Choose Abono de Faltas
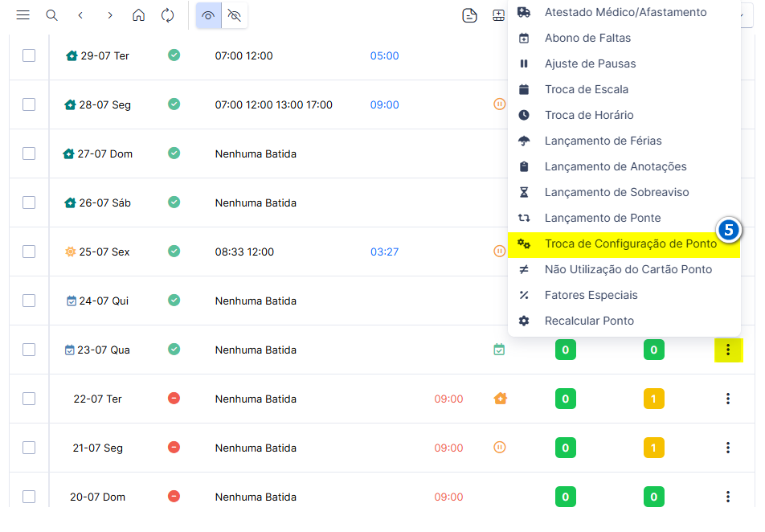The height and width of the screenshot is (532, 765). (624, 38)
